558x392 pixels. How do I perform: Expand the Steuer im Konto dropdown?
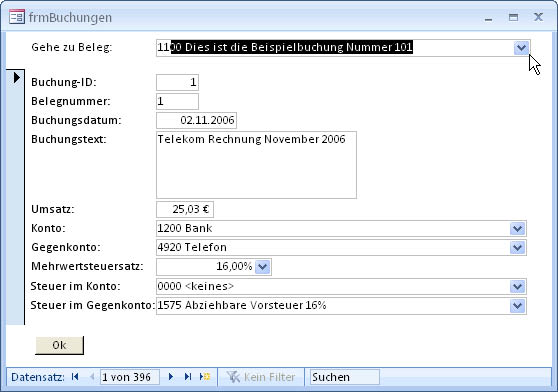517,287
